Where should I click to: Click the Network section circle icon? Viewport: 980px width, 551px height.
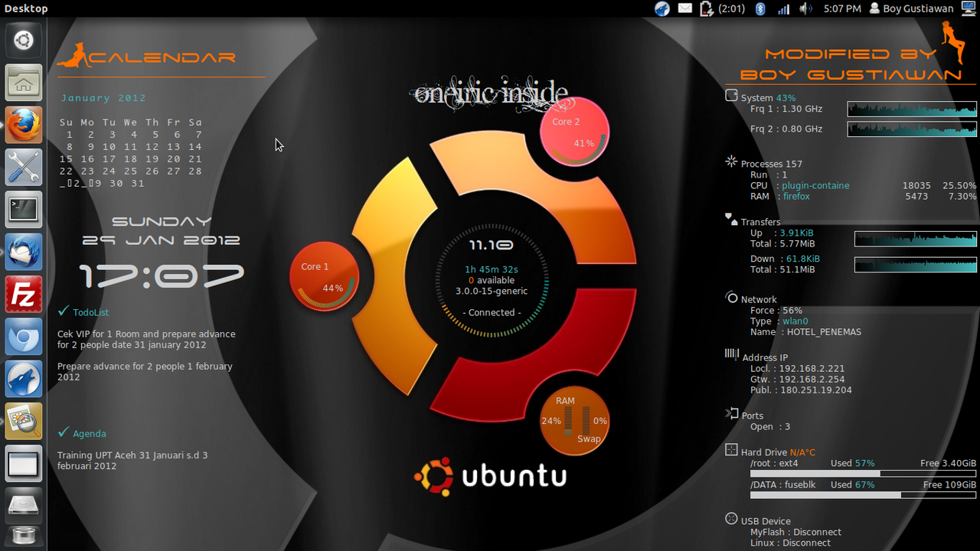(x=731, y=298)
